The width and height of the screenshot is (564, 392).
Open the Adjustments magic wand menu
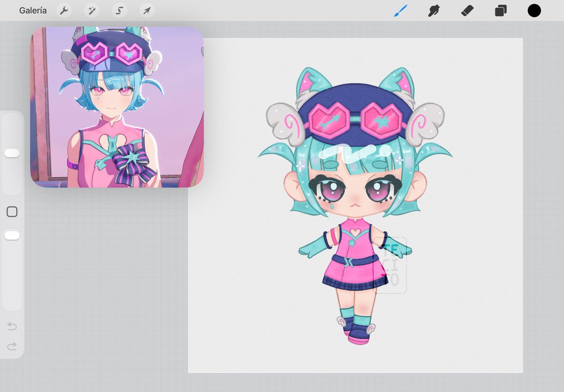(92, 10)
